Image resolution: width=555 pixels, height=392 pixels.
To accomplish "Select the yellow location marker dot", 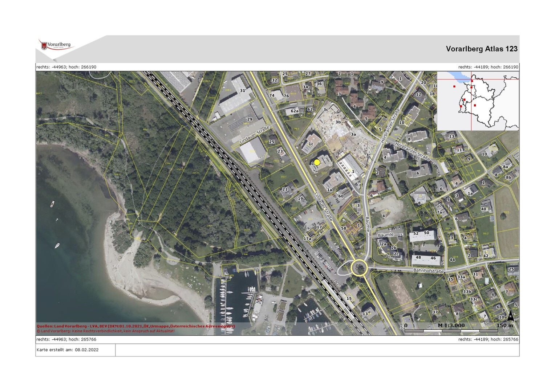I will point(317,162).
